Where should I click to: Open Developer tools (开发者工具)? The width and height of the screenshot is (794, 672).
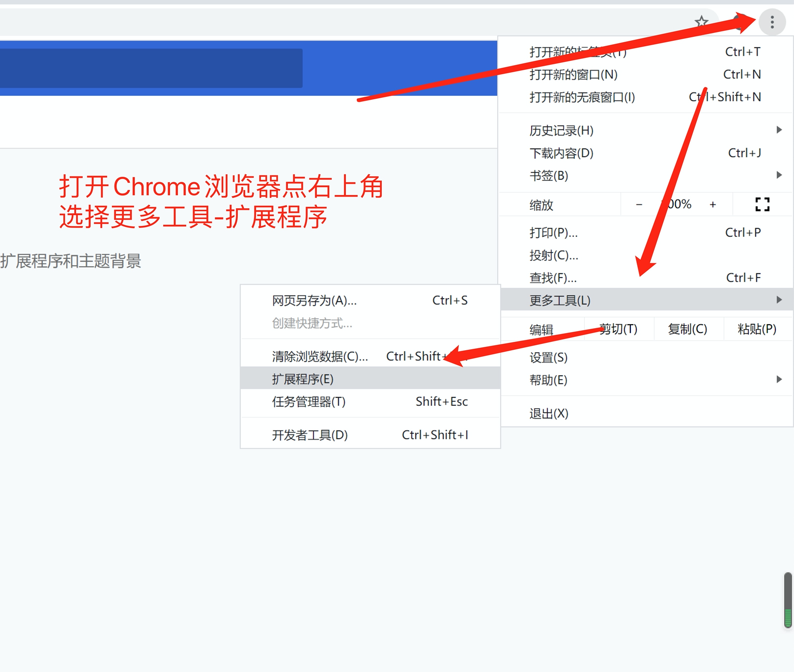click(370, 435)
